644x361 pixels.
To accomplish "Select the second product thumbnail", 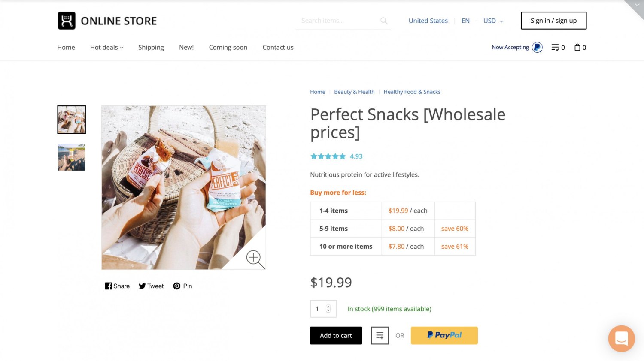I will pyautogui.click(x=71, y=157).
